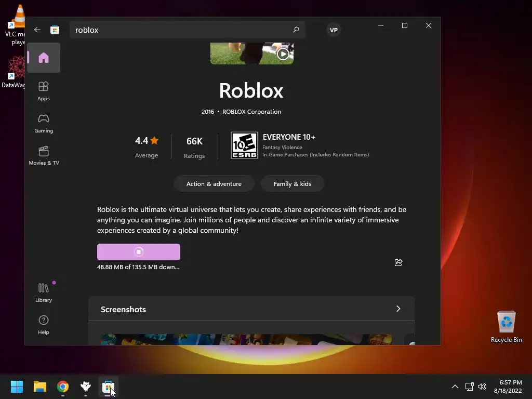
Task: Maximize the Microsoft Store window
Action: pyautogui.click(x=404, y=25)
